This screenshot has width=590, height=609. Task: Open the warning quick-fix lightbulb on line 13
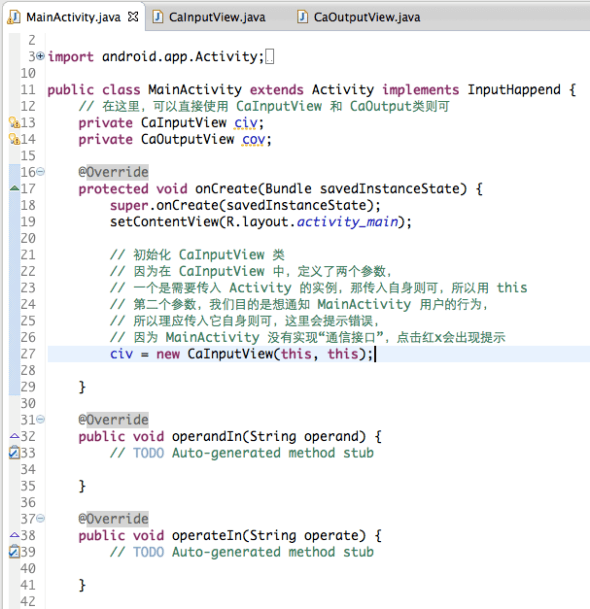click(x=14, y=123)
